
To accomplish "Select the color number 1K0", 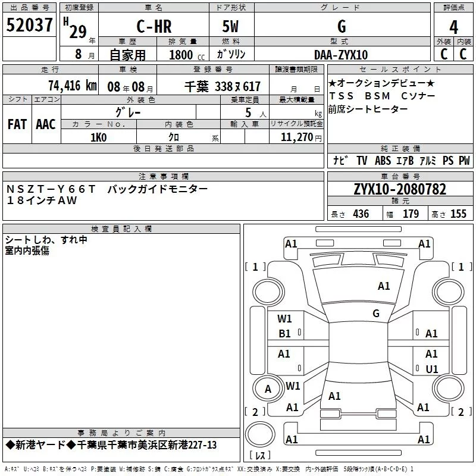I will coord(98,137).
